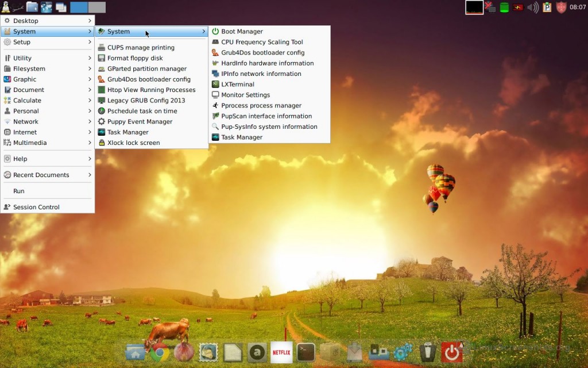
Task: Choose Xlock lock screen
Action: tap(133, 143)
